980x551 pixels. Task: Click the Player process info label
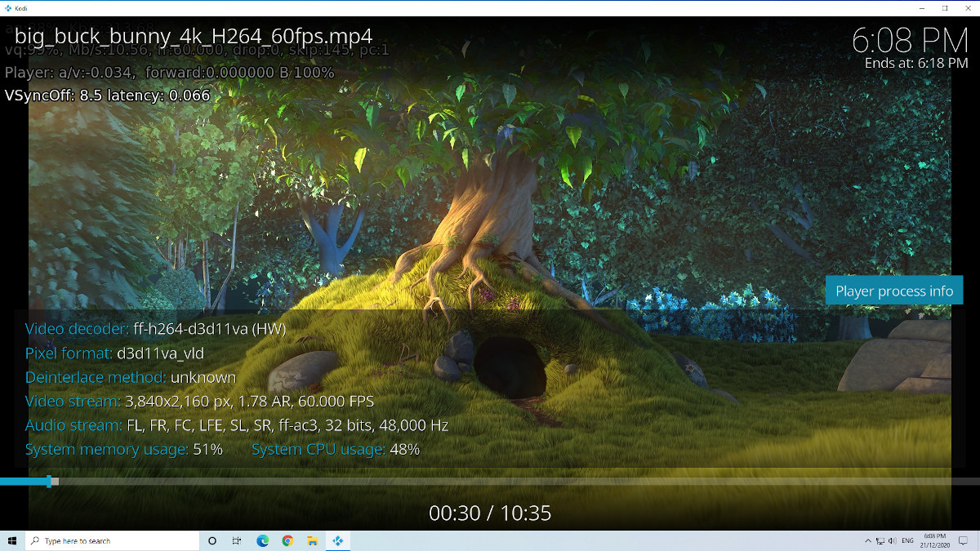coord(894,291)
